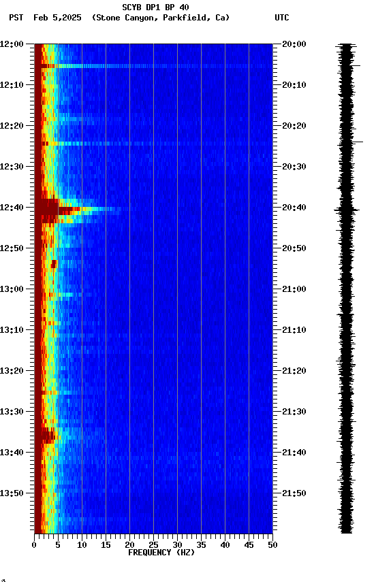Click the "21:00" UTC time label
Image resolution: width=376 pixels, height=588 pixels.
(x=294, y=289)
